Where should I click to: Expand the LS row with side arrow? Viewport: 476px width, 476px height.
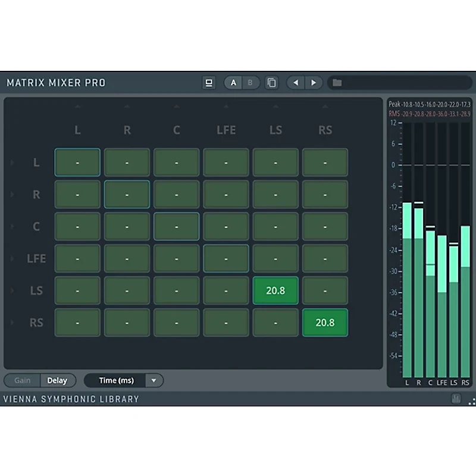12,290
